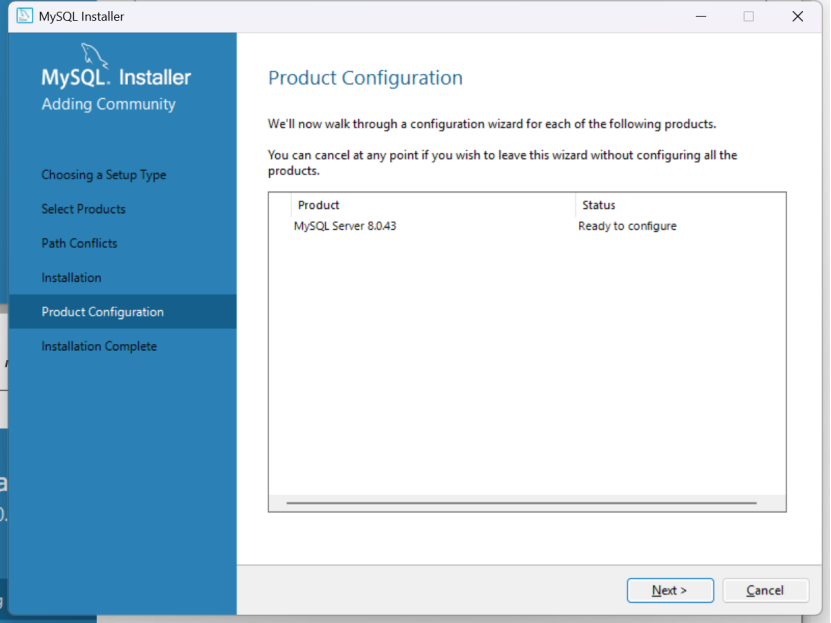The width and height of the screenshot is (831, 623).
Task: Click the Ready to configure status text
Action: tap(628, 226)
